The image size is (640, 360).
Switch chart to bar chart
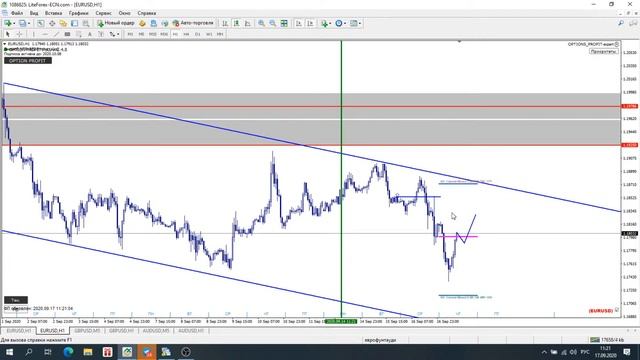coord(225,23)
